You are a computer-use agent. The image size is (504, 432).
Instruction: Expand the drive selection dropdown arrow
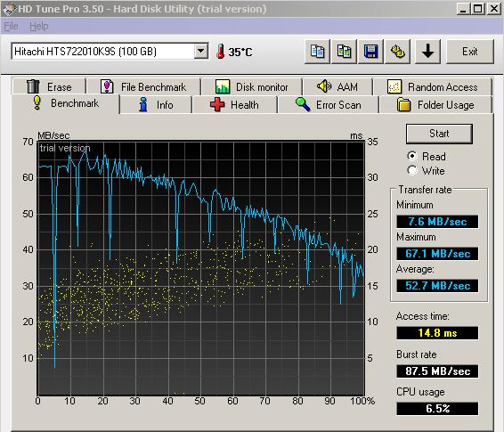tap(201, 51)
